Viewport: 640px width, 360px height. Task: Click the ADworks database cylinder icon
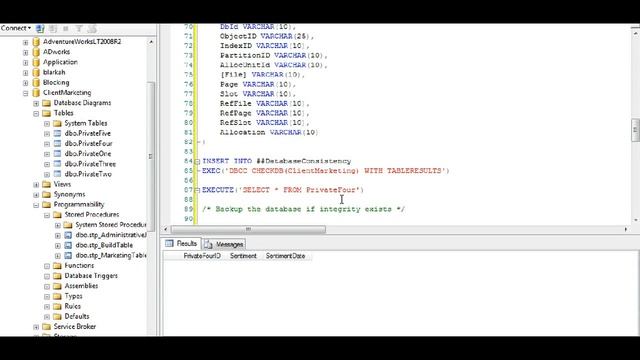point(36,52)
